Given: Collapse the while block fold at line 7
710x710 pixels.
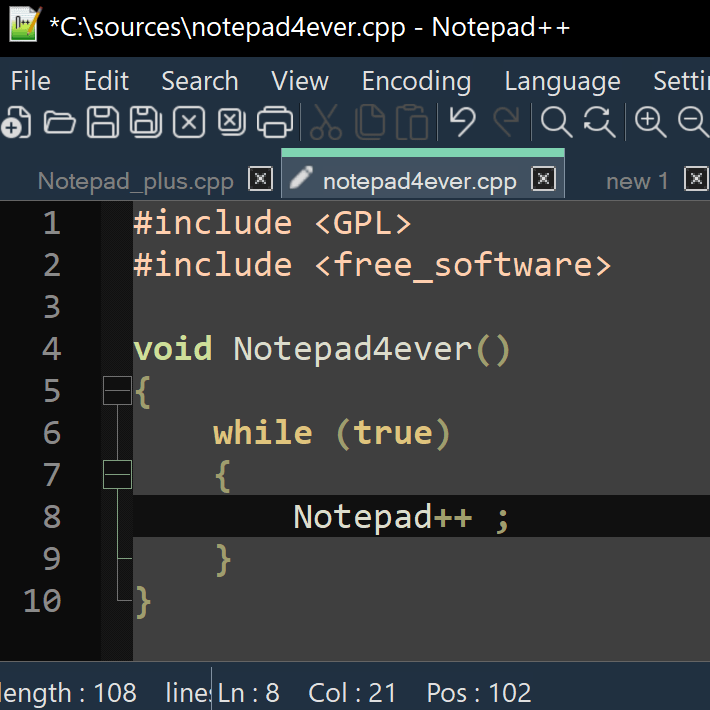Looking at the screenshot, I should [x=117, y=475].
